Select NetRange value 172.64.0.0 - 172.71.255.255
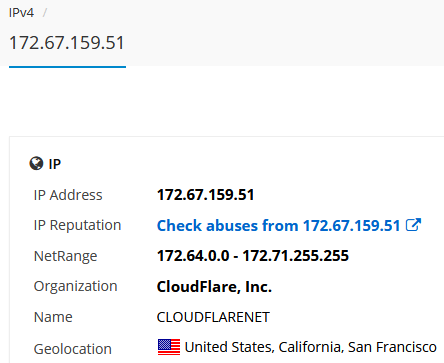The width and height of the screenshot is (444, 363). point(253,256)
